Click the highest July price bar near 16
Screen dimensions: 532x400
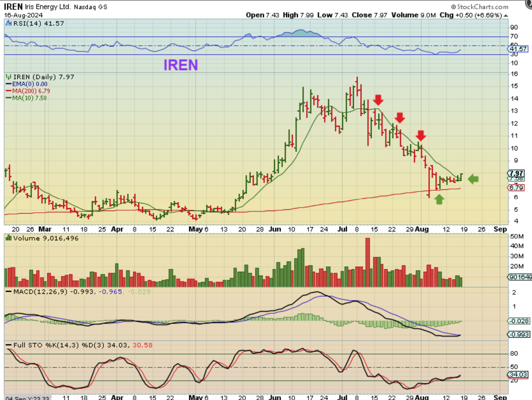pos(357,87)
